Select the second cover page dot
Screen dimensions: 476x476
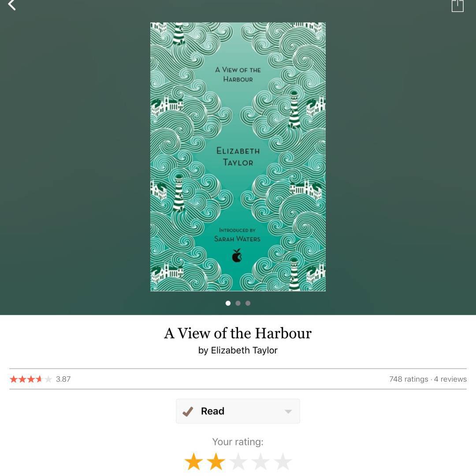238,303
